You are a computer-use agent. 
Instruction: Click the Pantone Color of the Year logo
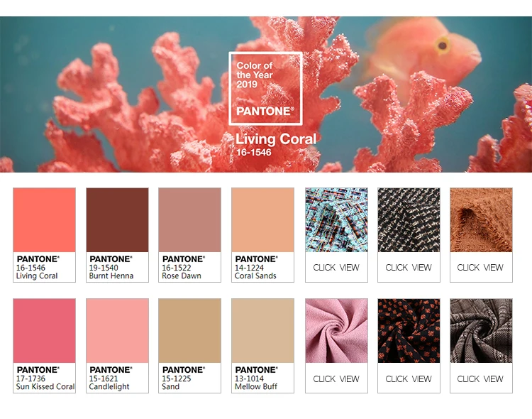click(x=266, y=89)
